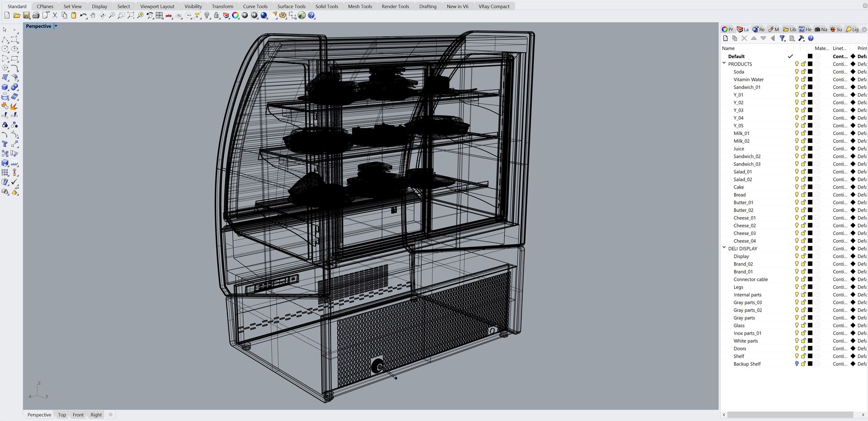Select the Explode tool in left sidebar
This screenshot has height=421, width=868.
(x=14, y=106)
